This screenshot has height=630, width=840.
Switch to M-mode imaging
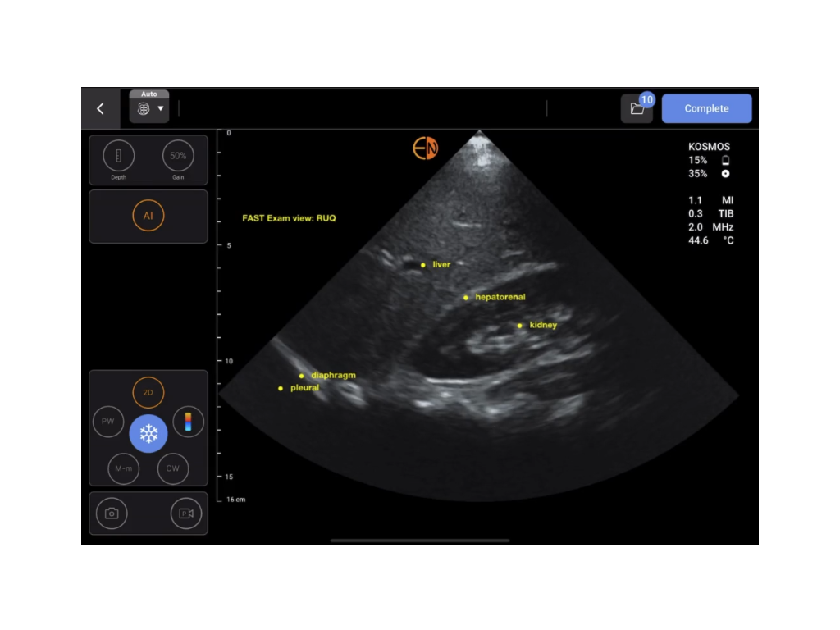[123, 468]
